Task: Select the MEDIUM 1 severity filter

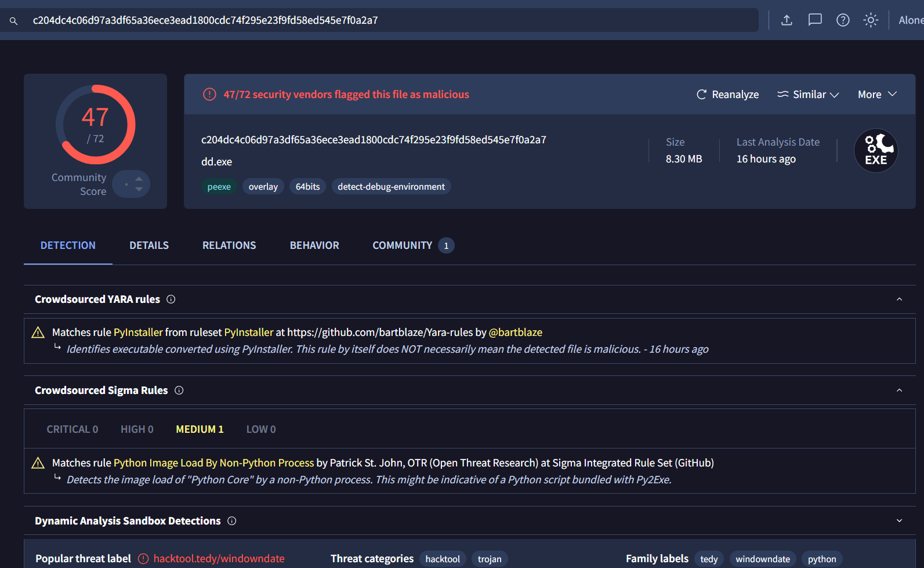Action: click(200, 429)
